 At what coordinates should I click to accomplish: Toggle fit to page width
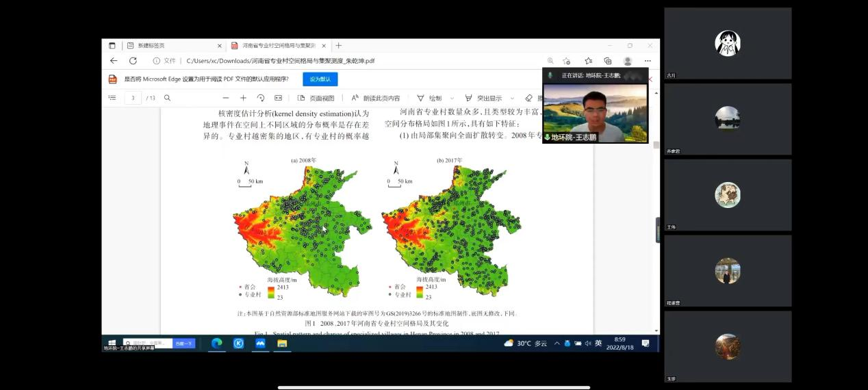click(278, 98)
